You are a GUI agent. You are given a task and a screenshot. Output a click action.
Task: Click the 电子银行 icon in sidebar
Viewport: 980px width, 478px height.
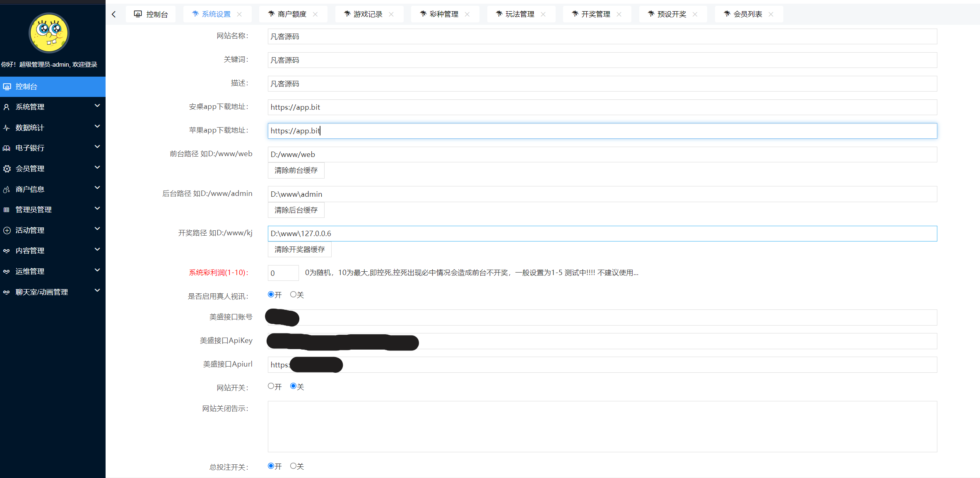point(7,148)
